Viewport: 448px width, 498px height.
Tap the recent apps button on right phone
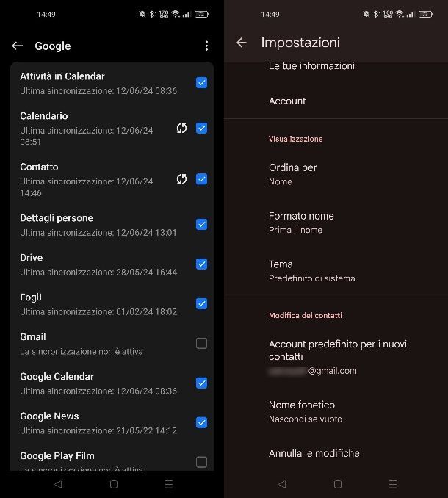coord(393,484)
